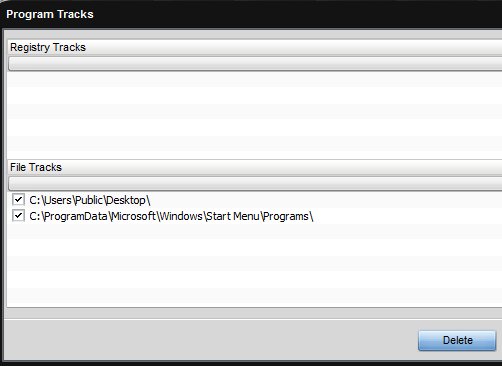
Task: Click the Program Tracks title text
Action: pos(50,14)
